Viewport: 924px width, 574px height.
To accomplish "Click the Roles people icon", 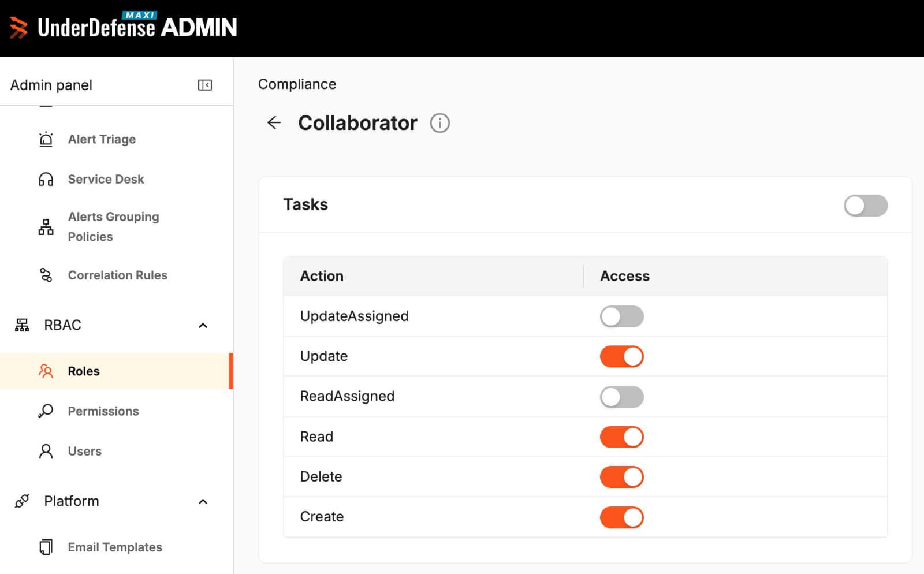I will click(46, 371).
